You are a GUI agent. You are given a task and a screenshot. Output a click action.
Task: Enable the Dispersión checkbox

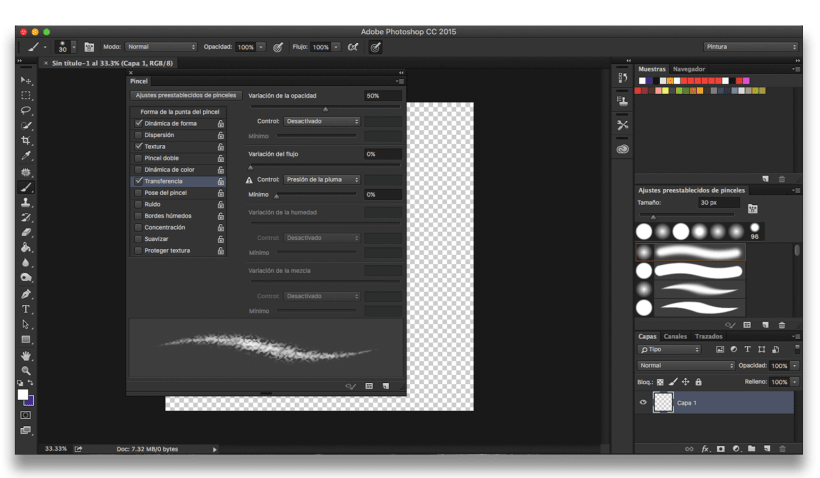[138, 135]
